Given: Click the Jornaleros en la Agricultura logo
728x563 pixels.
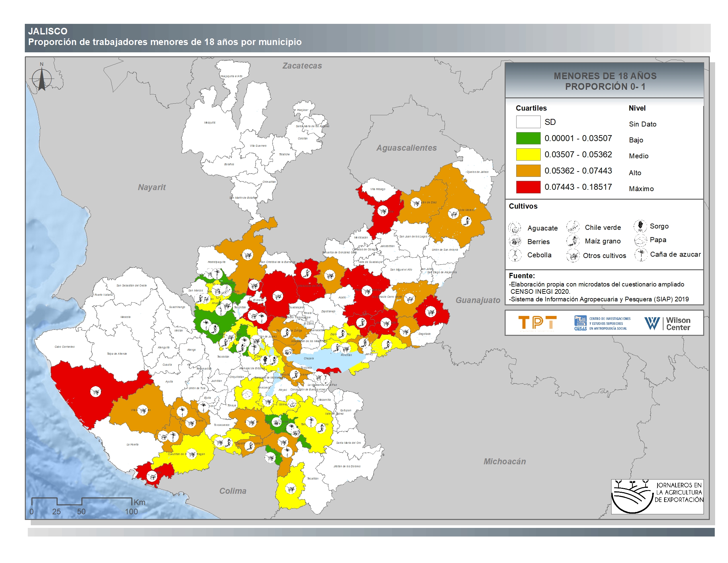Looking at the screenshot, I should pyautogui.click(x=657, y=496).
